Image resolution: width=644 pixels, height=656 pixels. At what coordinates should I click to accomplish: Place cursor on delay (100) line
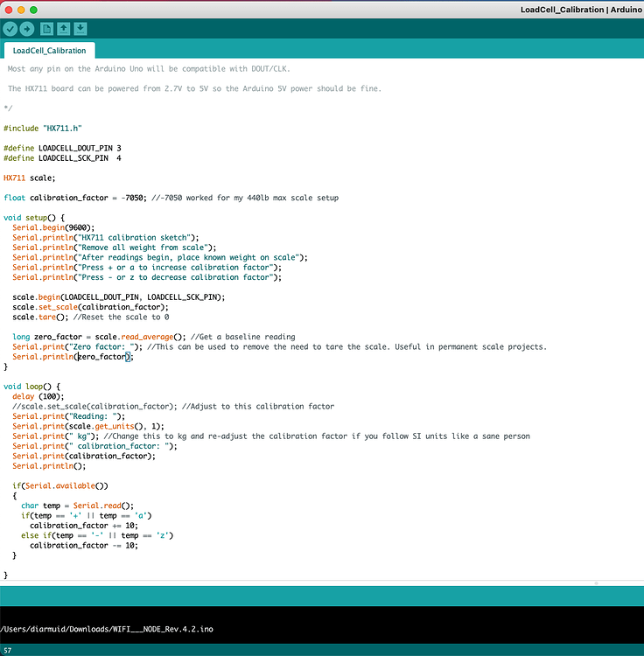click(x=38, y=396)
